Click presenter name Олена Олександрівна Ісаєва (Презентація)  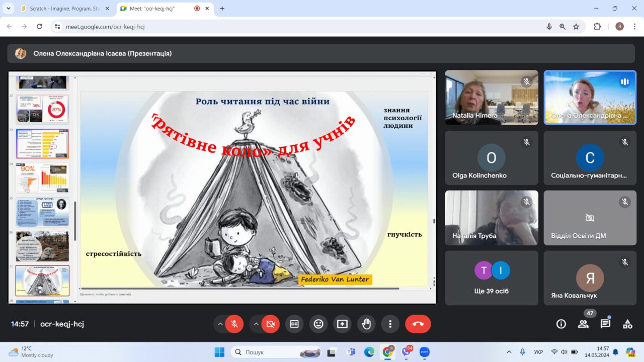point(103,53)
